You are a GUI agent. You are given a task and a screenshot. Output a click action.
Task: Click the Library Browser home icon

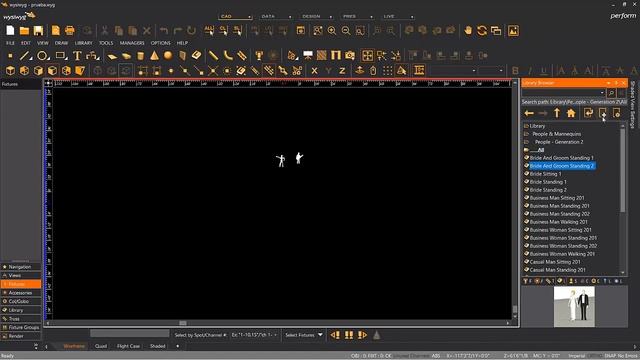click(x=571, y=113)
